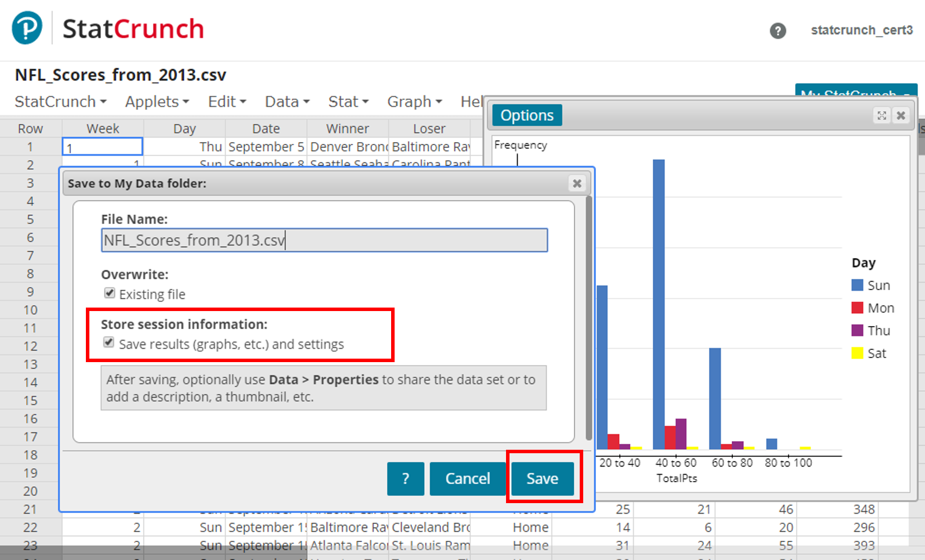Image resolution: width=925 pixels, height=560 pixels.
Task: Open the help question mark icon in header
Action: (x=778, y=31)
